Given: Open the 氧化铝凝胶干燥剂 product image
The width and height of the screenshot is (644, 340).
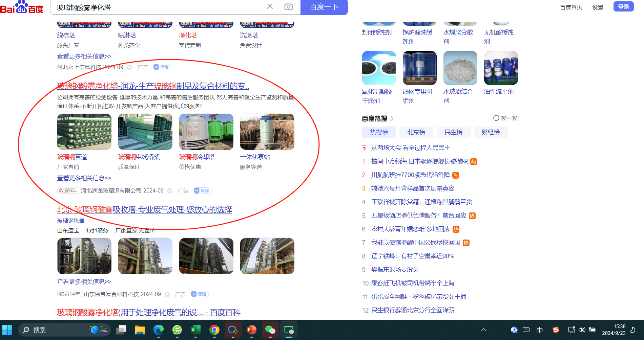Looking at the screenshot, I should (x=379, y=68).
